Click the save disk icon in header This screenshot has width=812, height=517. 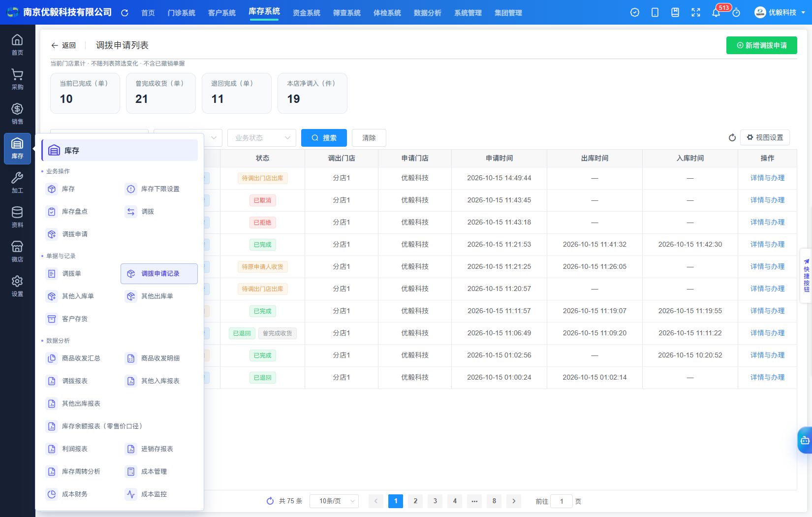coord(675,12)
